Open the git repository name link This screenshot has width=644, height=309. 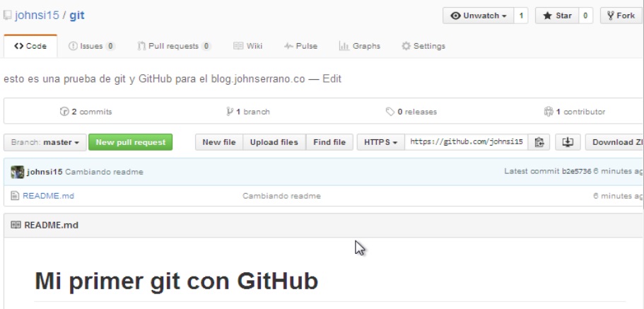77,16
